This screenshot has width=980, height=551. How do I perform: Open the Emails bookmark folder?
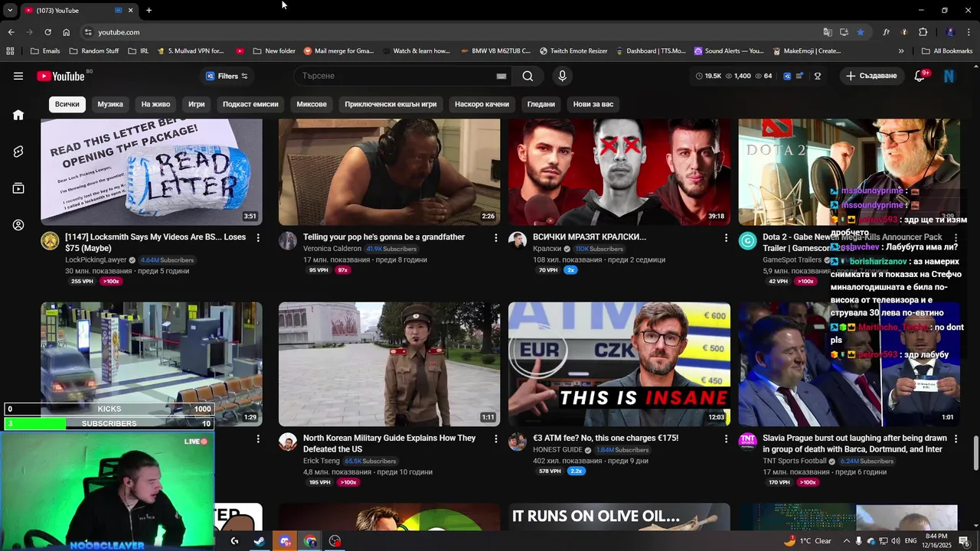click(x=45, y=51)
